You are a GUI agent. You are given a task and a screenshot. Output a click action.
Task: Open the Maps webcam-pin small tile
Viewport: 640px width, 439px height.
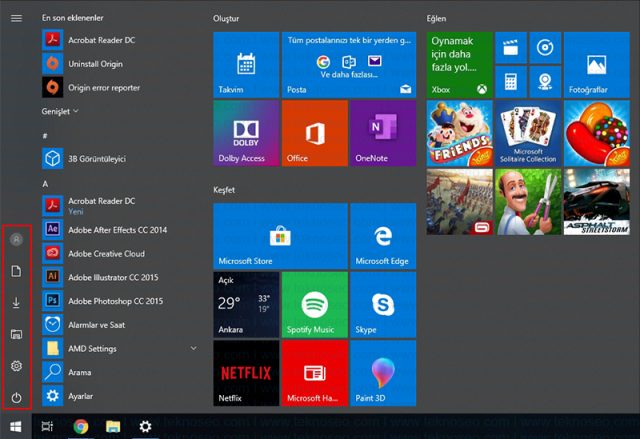[545, 82]
